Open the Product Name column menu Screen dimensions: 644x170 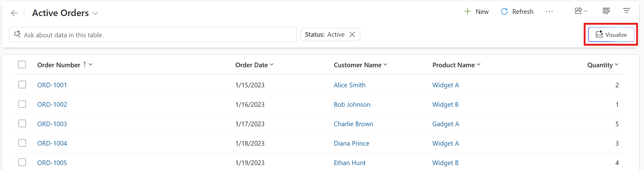tap(479, 64)
